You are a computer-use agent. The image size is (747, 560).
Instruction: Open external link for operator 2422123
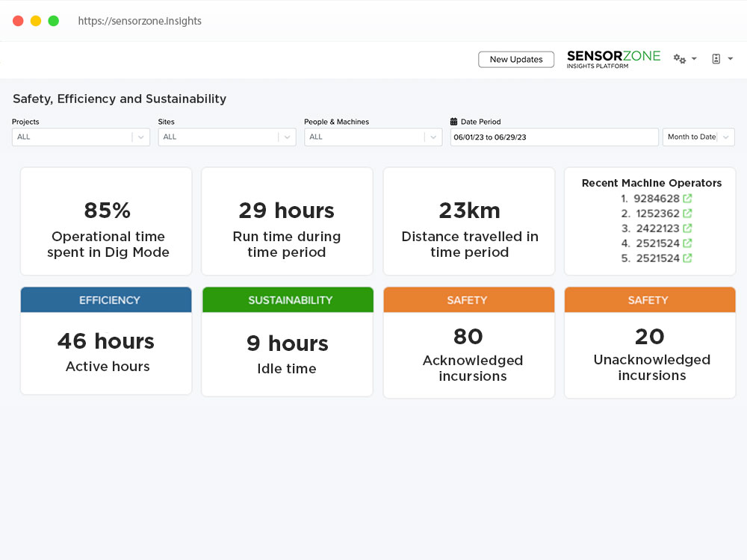point(687,228)
